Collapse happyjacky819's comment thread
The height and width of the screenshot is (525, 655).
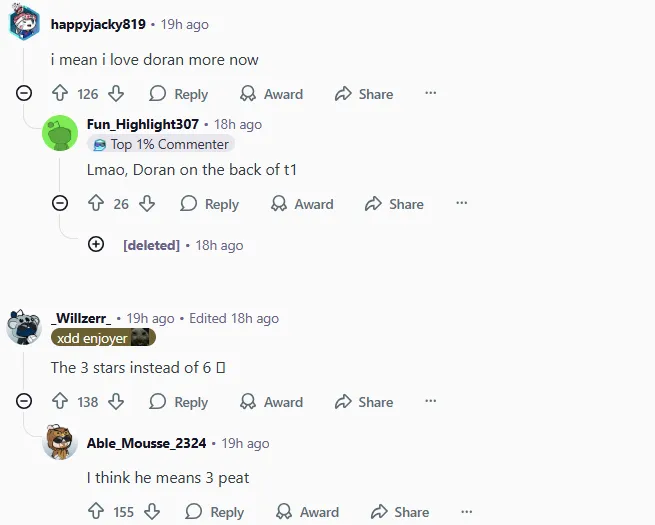24,93
